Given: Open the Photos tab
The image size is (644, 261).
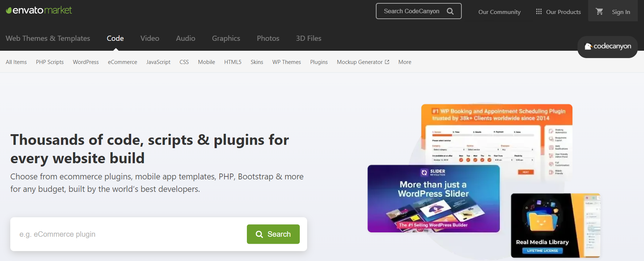Looking at the screenshot, I should click(268, 38).
